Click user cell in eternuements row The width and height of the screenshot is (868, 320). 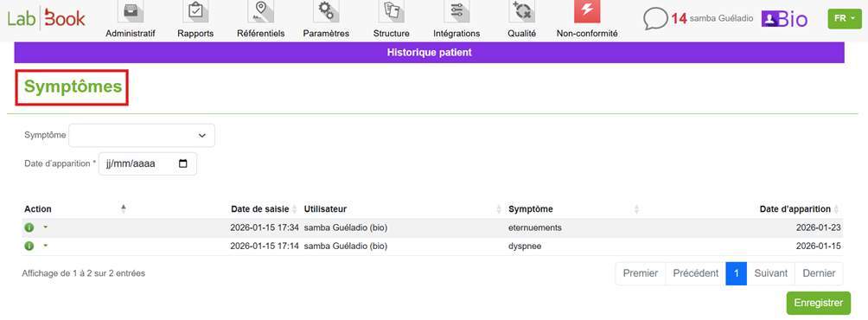pos(346,227)
